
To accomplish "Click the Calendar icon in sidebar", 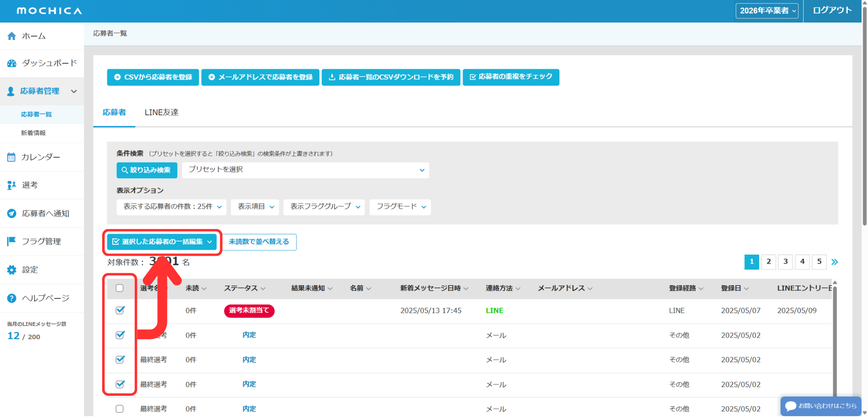I will pos(11,157).
